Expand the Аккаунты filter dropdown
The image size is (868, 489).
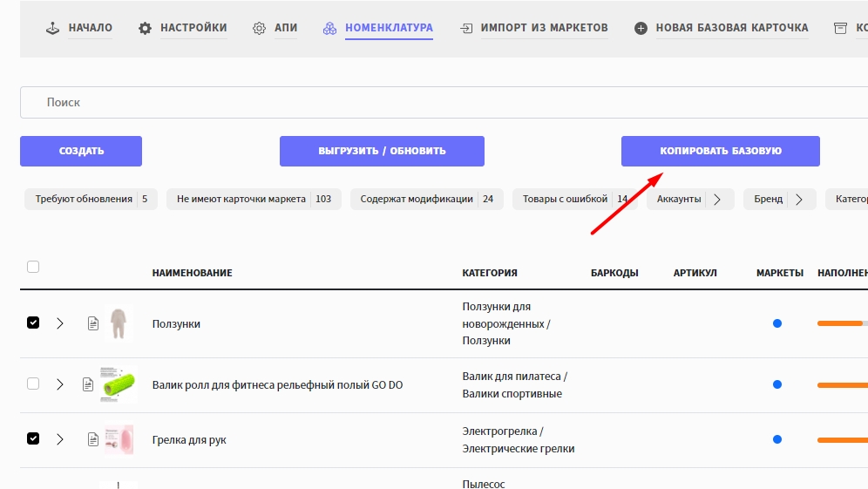716,200
